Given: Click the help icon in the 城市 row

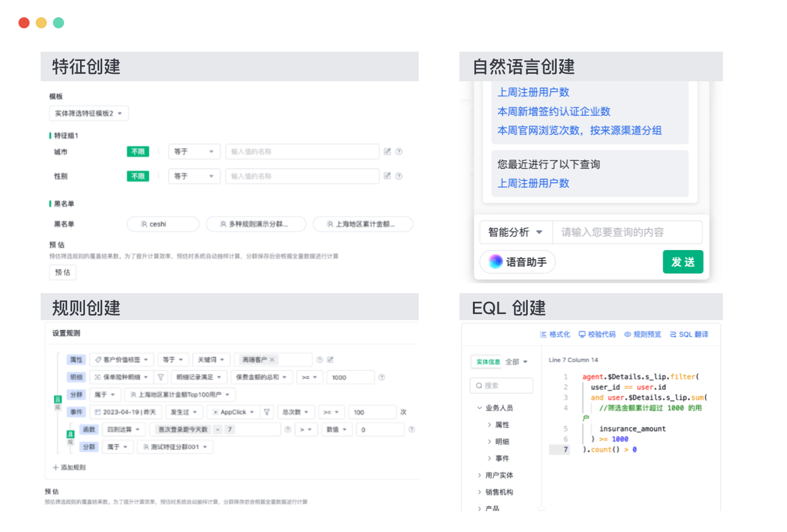Looking at the screenshot, I should coord(398,151).
